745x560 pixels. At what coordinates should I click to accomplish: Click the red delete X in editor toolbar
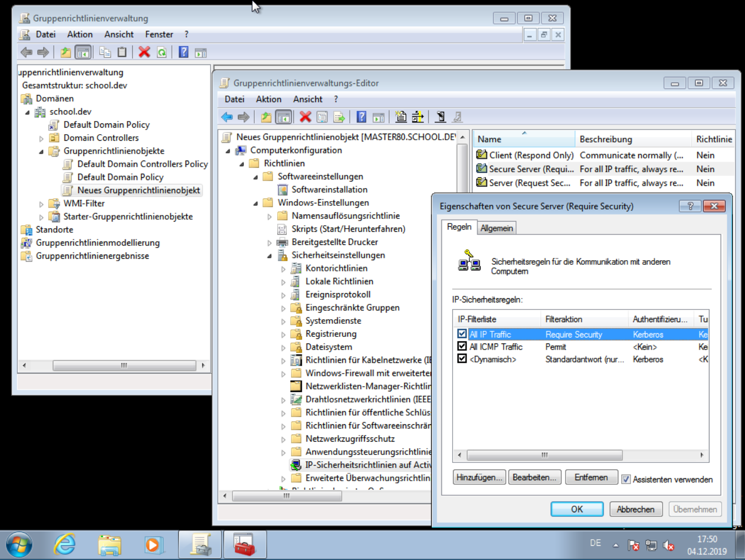tap(305, 117)
